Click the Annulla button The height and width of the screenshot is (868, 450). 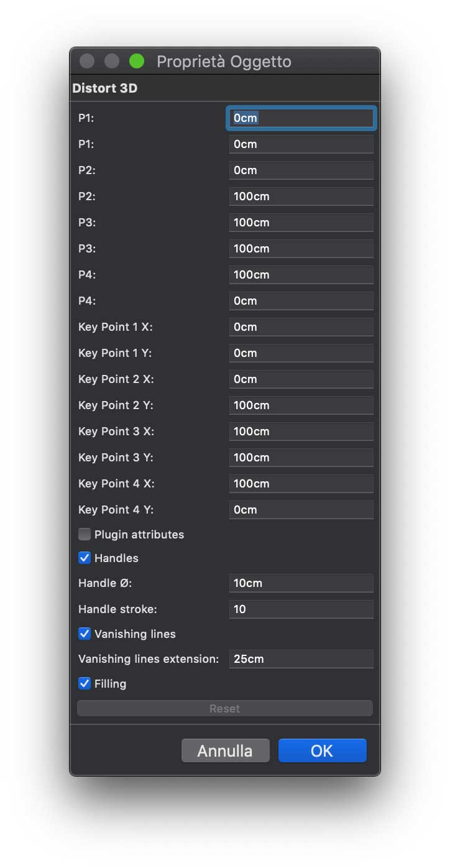[x=225, y=750]
